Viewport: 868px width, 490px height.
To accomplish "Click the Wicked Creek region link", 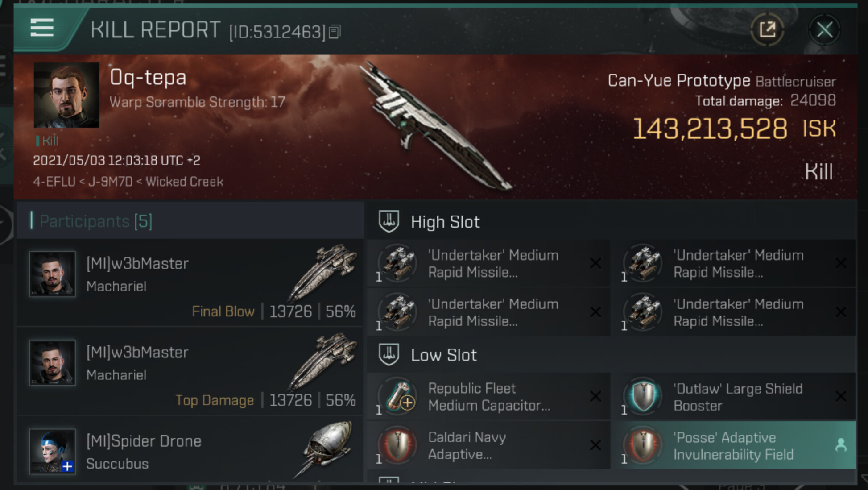I will 185,182.
